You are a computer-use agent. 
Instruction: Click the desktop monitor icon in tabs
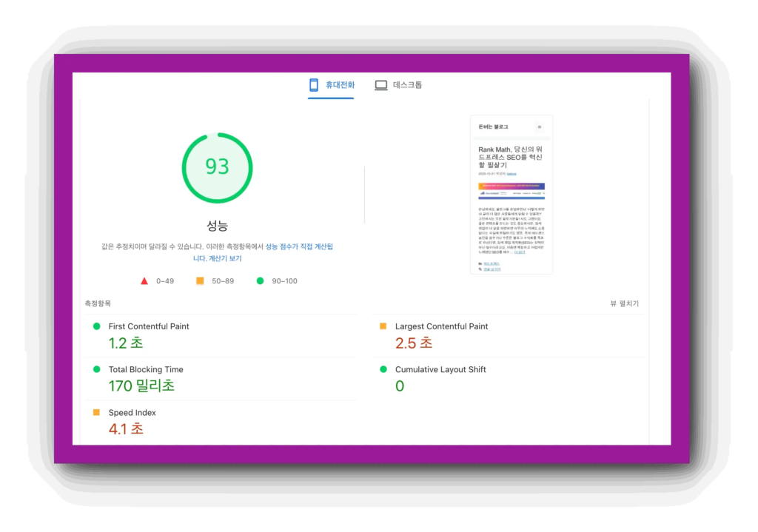[381, 85]
